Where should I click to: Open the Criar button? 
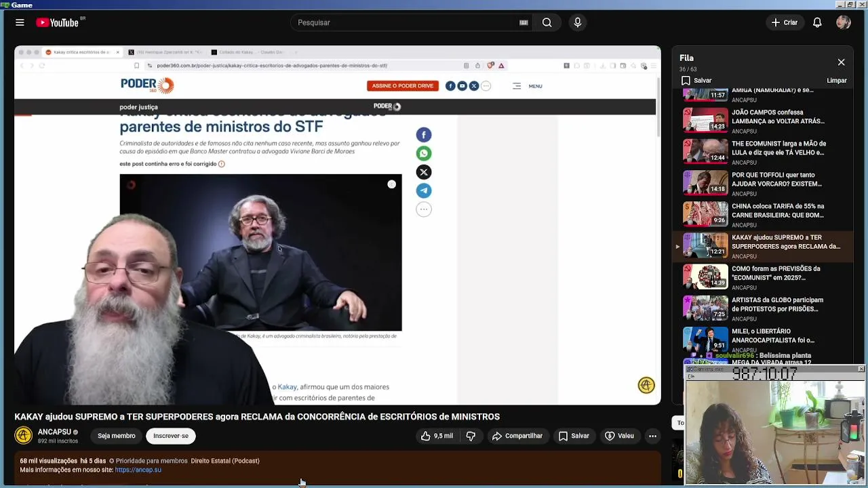coord(785,22)
